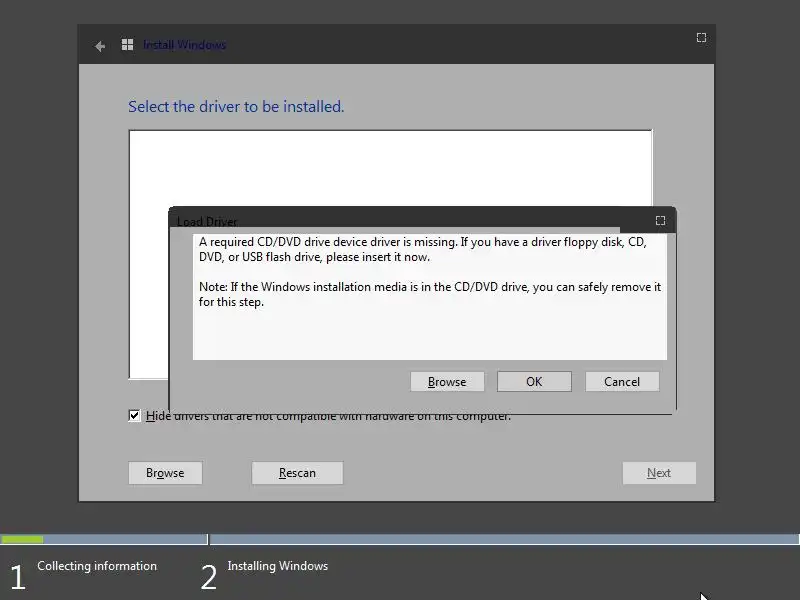
Task: Click the 'Load Driver' dialog title
Action: pos(207,221)
